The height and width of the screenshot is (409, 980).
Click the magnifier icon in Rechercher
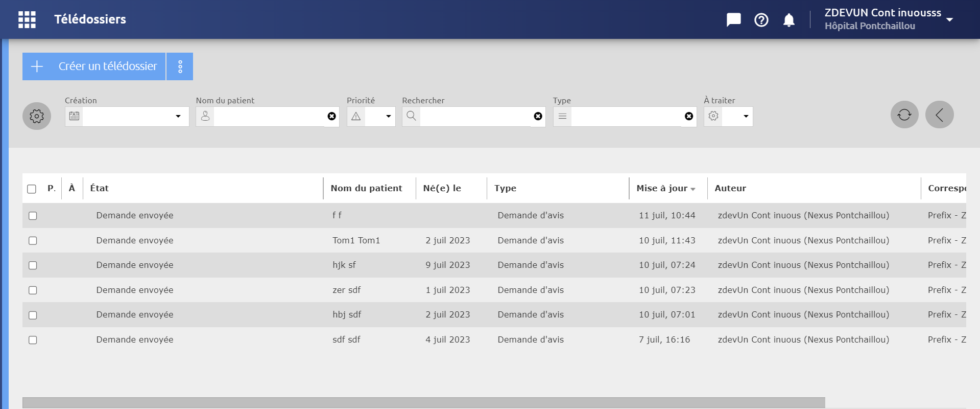tap(411, 116)
